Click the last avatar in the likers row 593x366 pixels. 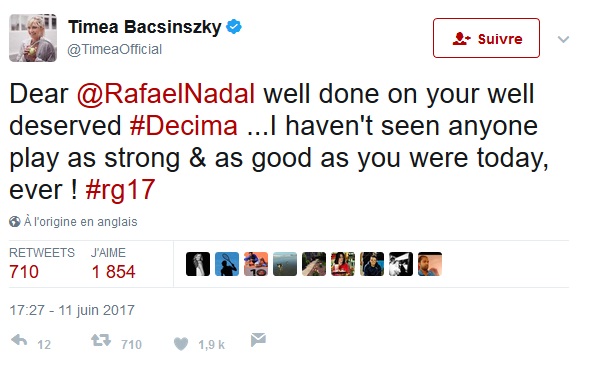(x=430, y=264)
